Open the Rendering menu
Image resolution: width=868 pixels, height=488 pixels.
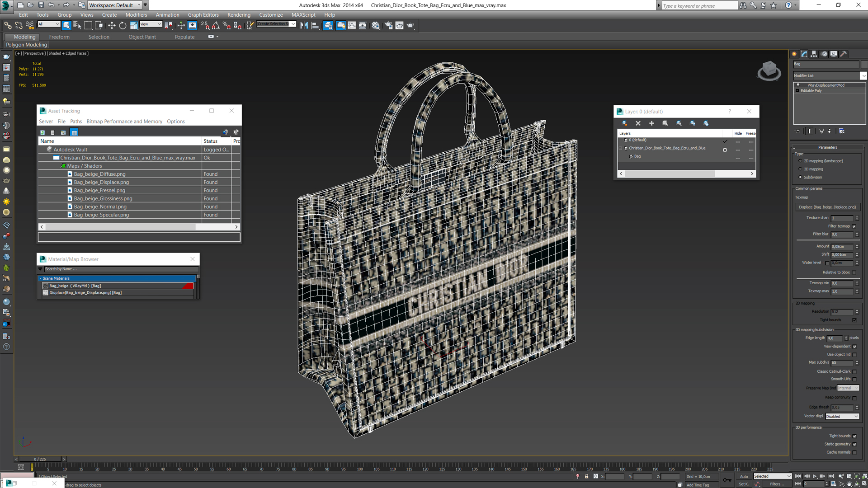239,15
